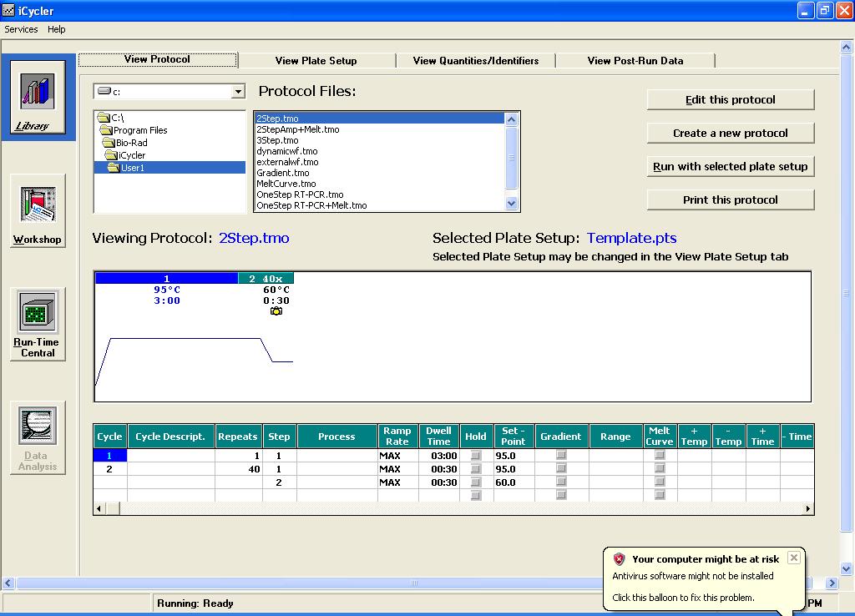Select OneStep RT-PCR+Melt.tmo protocol file
Image resolution: width=855 pixels, height=616 pixels.
point(380,205)
